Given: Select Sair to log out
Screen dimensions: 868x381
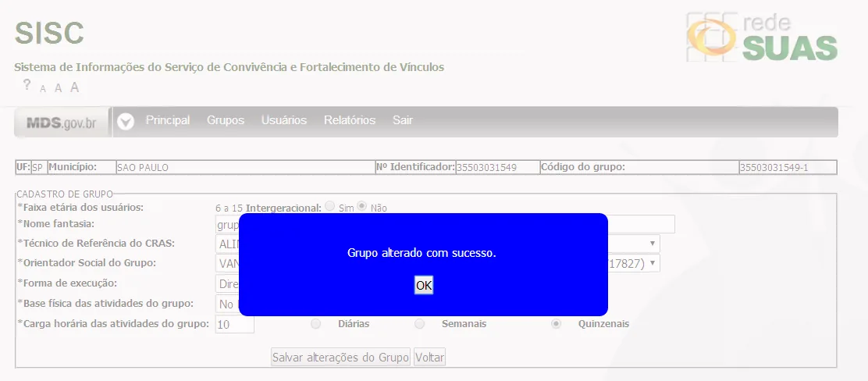Looking at the screenshot, I should click(403, 120).
